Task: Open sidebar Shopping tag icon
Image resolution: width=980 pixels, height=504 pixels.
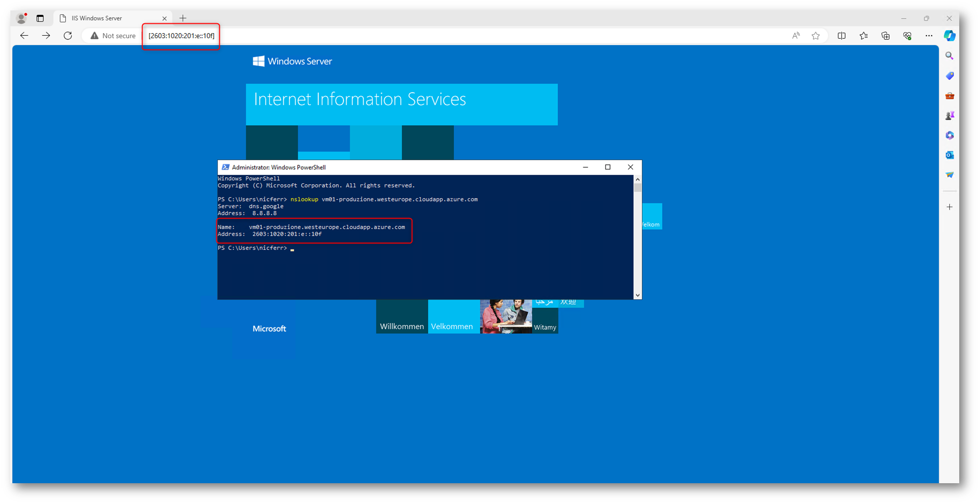Action: point(949,76)
